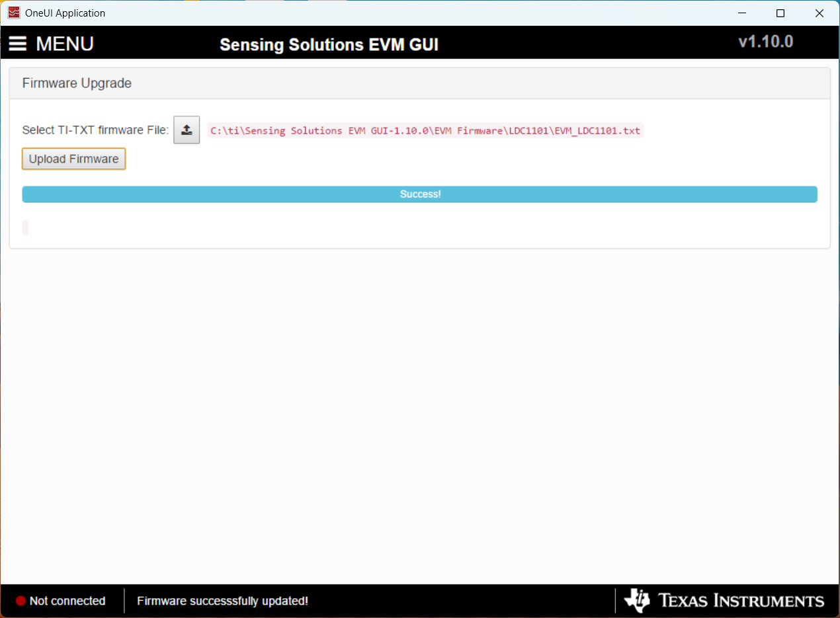Image resolution: width=840 pixels, height=618 pixels.
Task: Click the Texas Instruments logo
Action: click(x=724, y=600)
